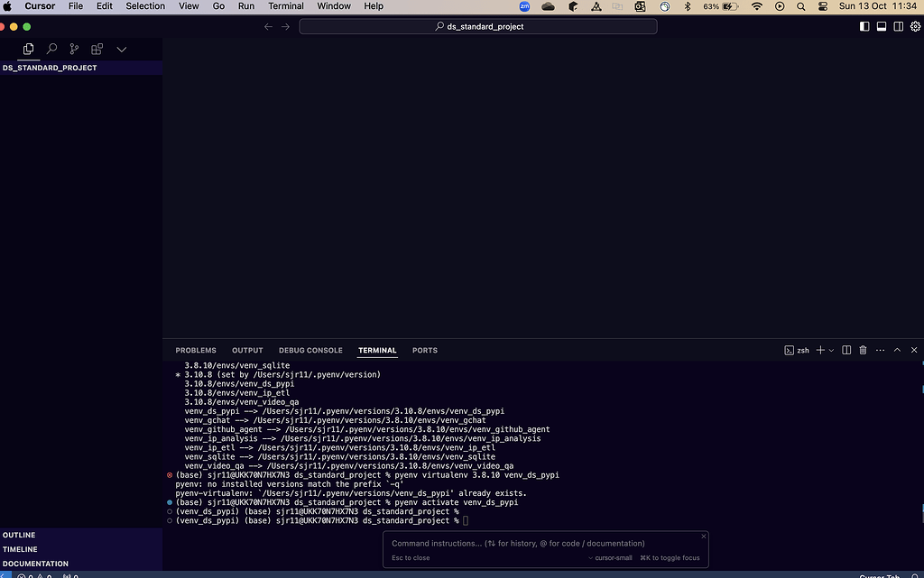Maximize the terminal panel with the chevron toggle
Viewport: 924px width, 578px height.
click(x=897, y=350)
